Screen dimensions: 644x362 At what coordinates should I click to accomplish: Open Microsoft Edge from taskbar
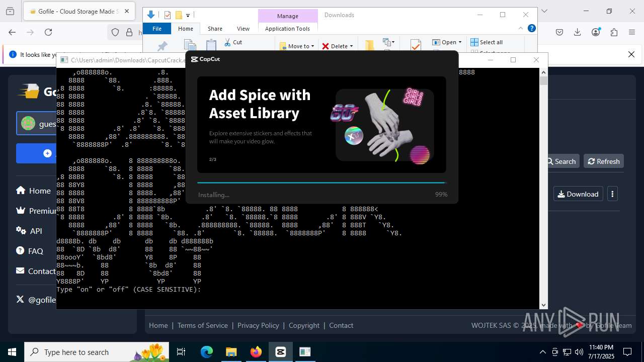[207, 352]
